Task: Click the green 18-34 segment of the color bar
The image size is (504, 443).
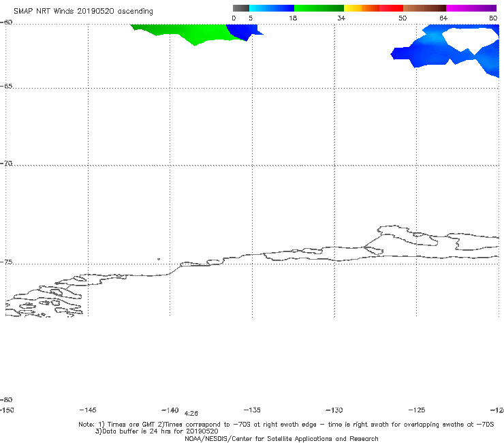Action: click(x=319, y=8)
